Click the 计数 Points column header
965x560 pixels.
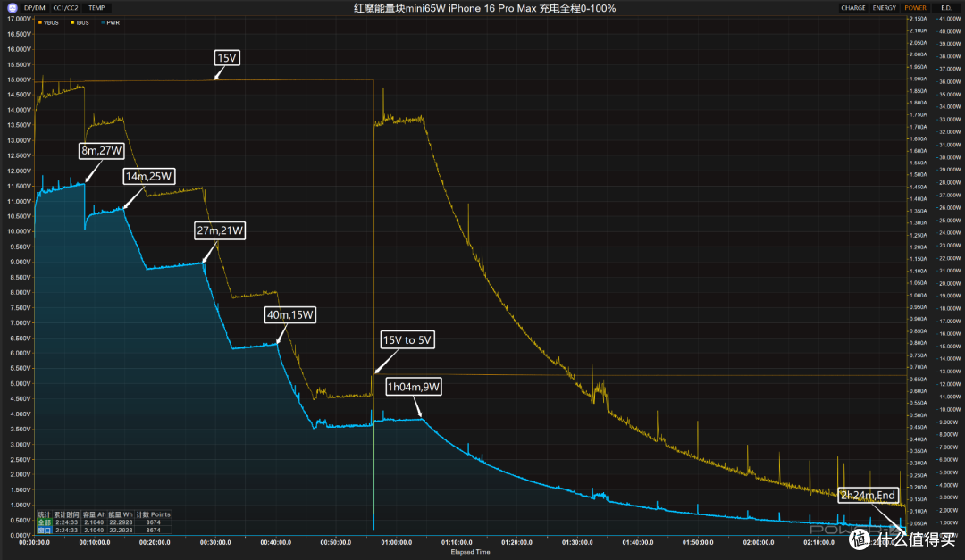tap(154, 514)
